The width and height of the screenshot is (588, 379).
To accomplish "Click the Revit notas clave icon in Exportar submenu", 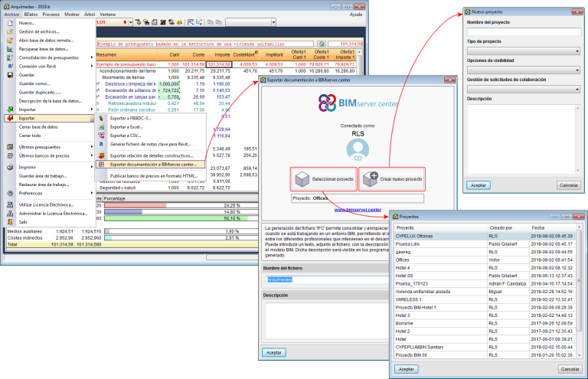I will (101, 145).
